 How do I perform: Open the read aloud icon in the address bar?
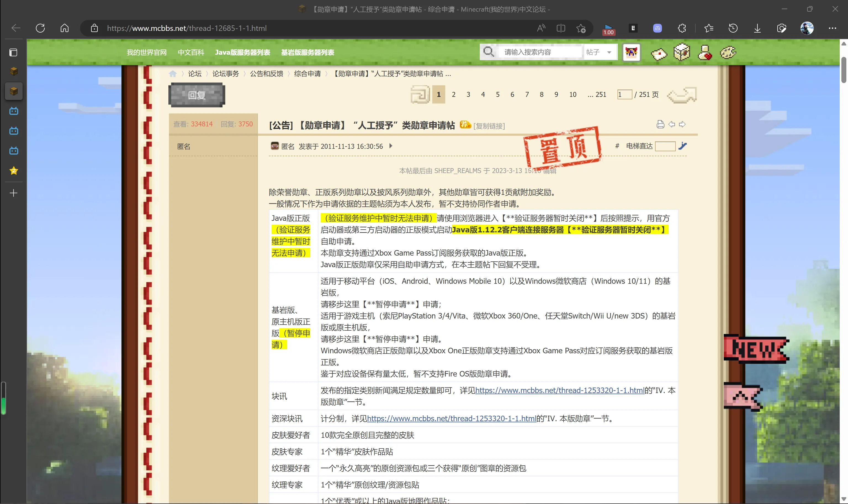tap(541, 28)
